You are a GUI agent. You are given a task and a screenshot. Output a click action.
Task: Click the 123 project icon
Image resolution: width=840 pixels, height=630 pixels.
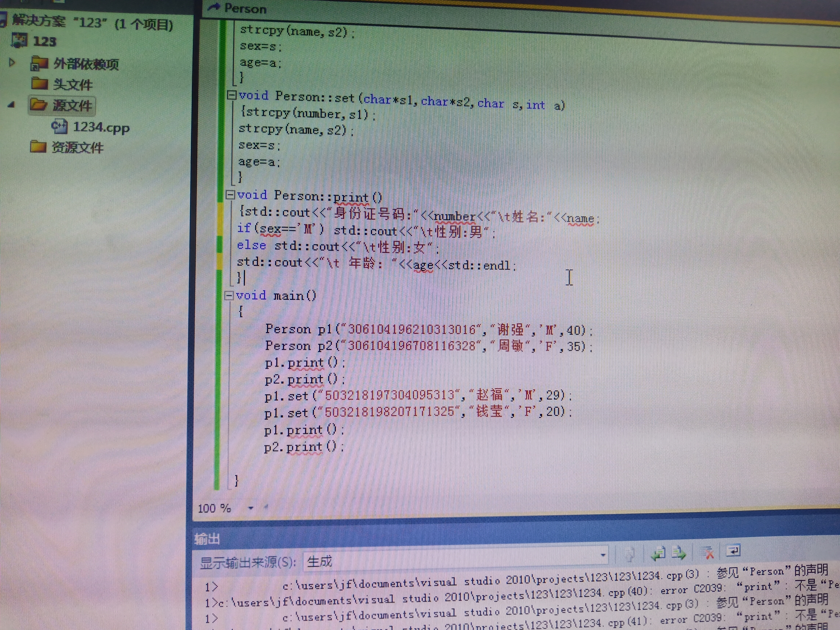click(x=20, y=40)
